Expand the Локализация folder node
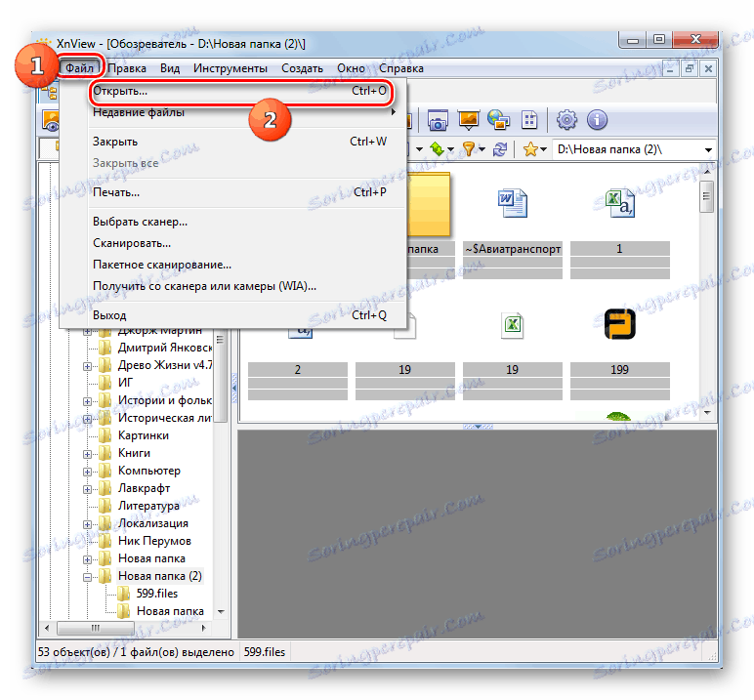 click(87, 524)
